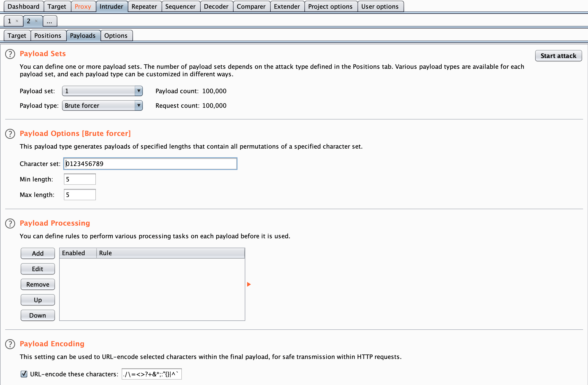This screenshot has height=385, width=588.
Task: Close Intruder attack tab 1
Action: coord(17,21)
